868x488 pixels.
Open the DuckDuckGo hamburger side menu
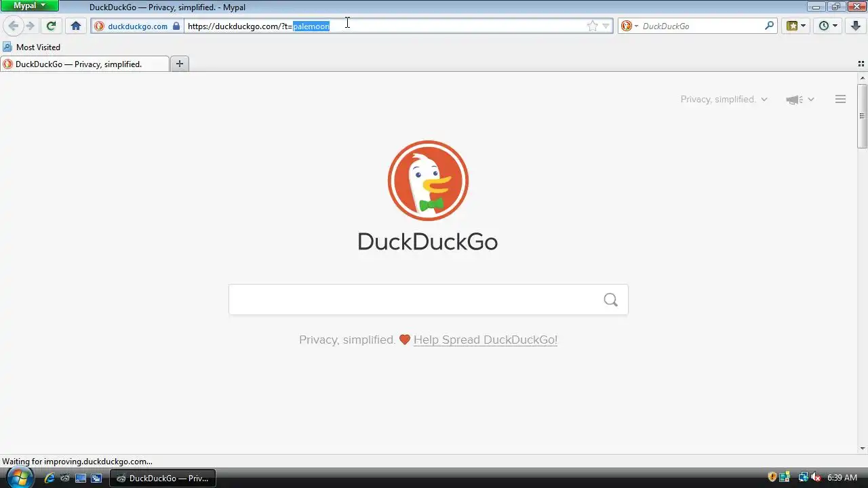pos(840,99)
